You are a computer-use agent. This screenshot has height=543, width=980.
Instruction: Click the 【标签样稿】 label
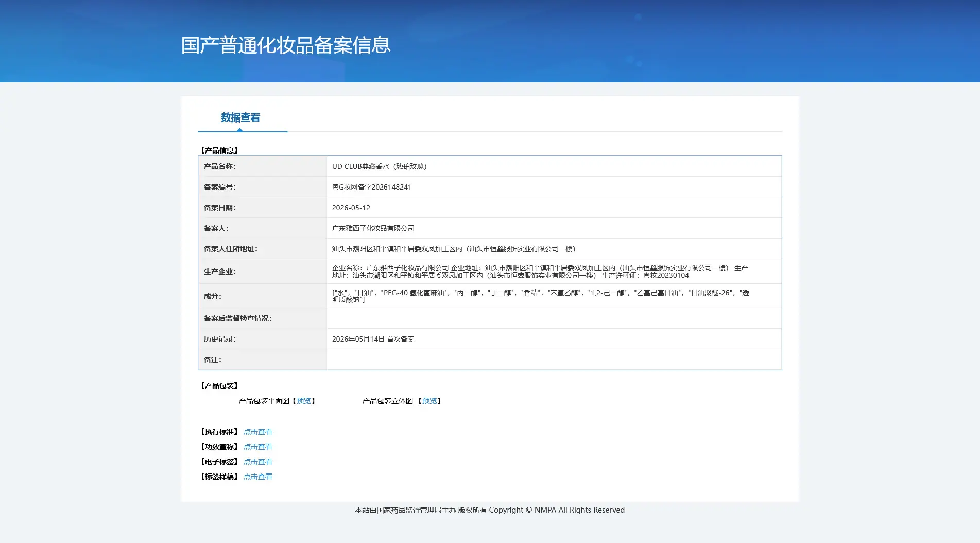tap(219, 477)
